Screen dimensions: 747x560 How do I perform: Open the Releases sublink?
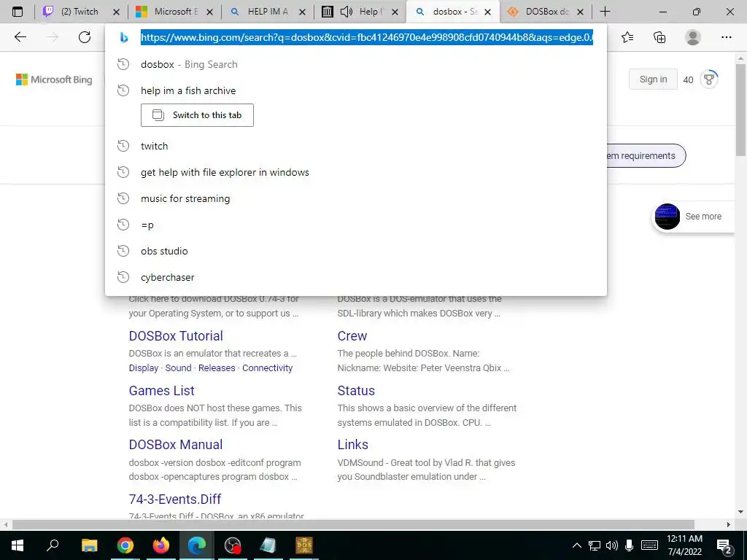tap(217, 368)
